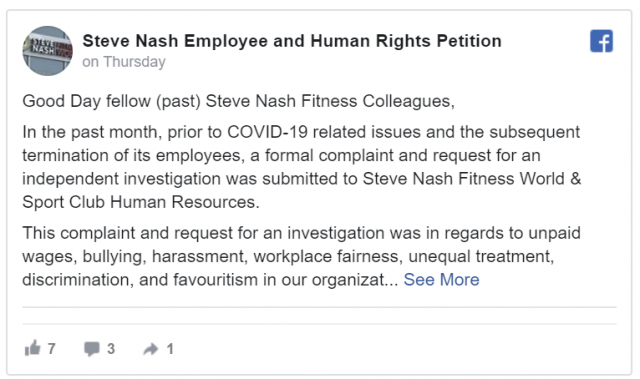Click the line starting 'independent investigation was submitted'
Screen dimensions: 640x379
coord(302,179)
